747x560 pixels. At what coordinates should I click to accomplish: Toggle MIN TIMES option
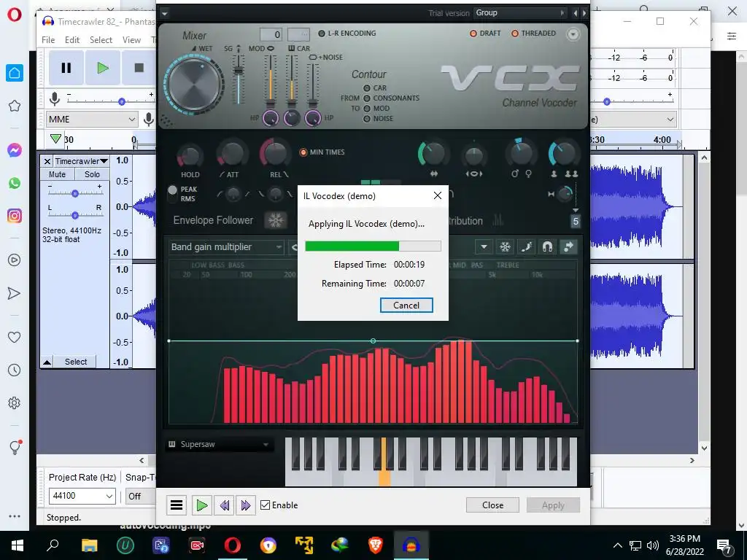click(322, 152)
